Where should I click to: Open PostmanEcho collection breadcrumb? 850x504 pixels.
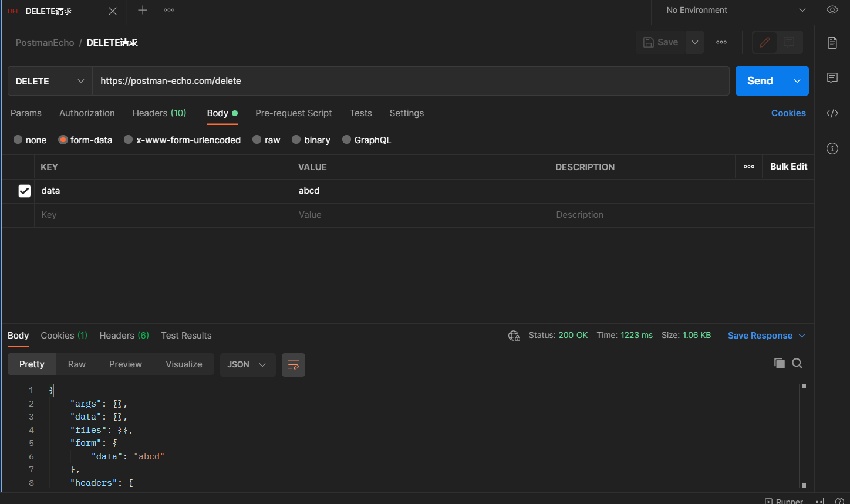[x=45, y=42]
